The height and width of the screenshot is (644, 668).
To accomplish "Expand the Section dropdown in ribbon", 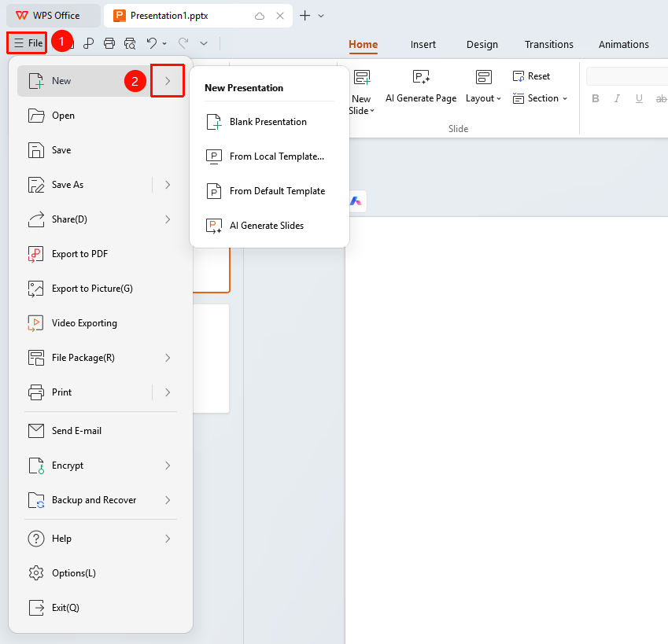I will pyautogui.click(x=541, y=98).
